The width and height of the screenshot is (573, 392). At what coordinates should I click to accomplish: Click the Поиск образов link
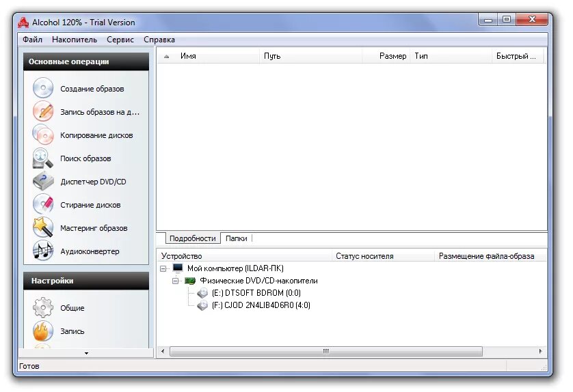(x=85, y=158)
